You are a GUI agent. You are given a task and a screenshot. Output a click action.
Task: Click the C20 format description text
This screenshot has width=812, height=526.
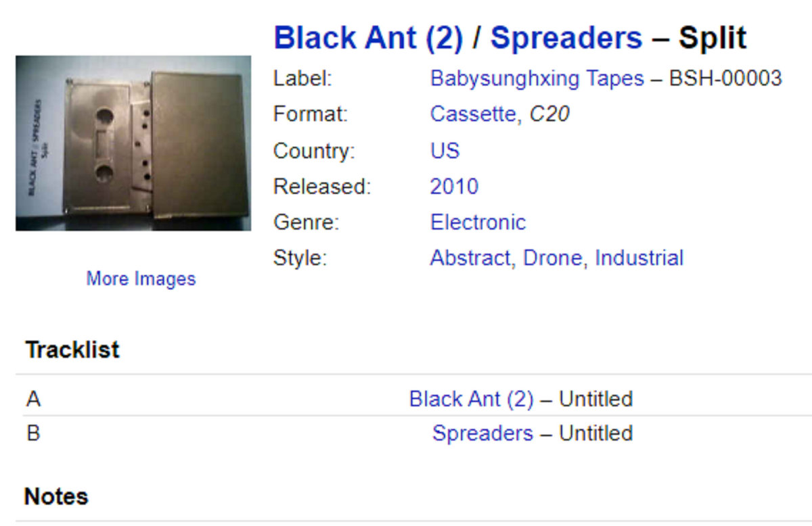549,114
